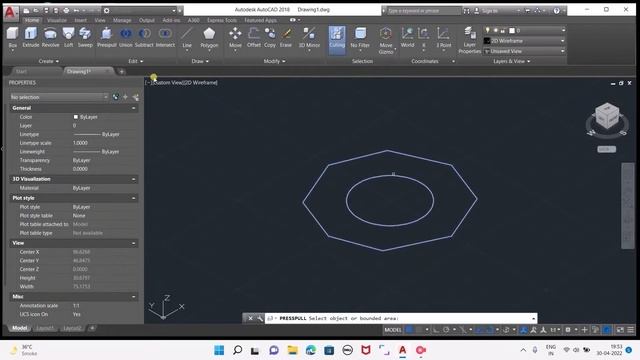Select the Erase tool

tap(286, 37)
